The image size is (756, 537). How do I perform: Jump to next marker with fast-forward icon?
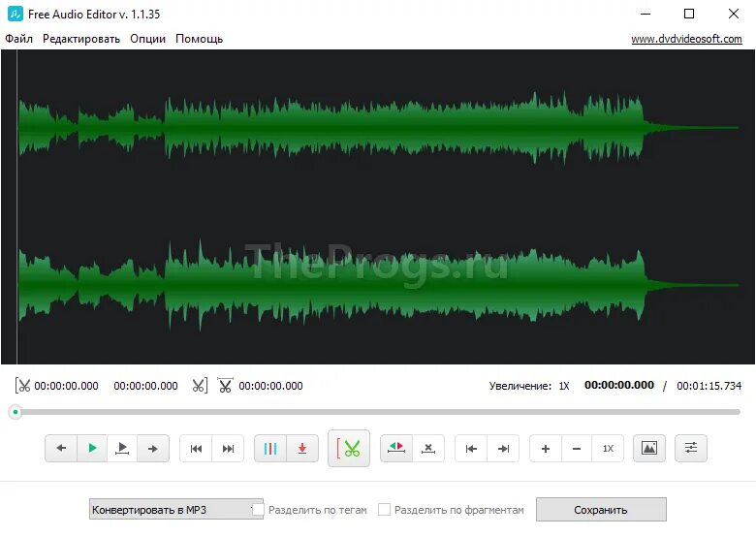point(228,448)
